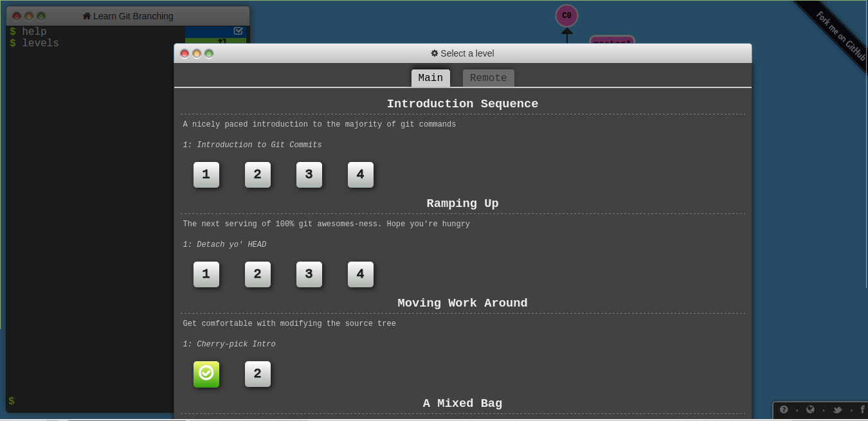Open Moving Work Around level 2
Screen dimensions: 868x421
pos(257,373)
